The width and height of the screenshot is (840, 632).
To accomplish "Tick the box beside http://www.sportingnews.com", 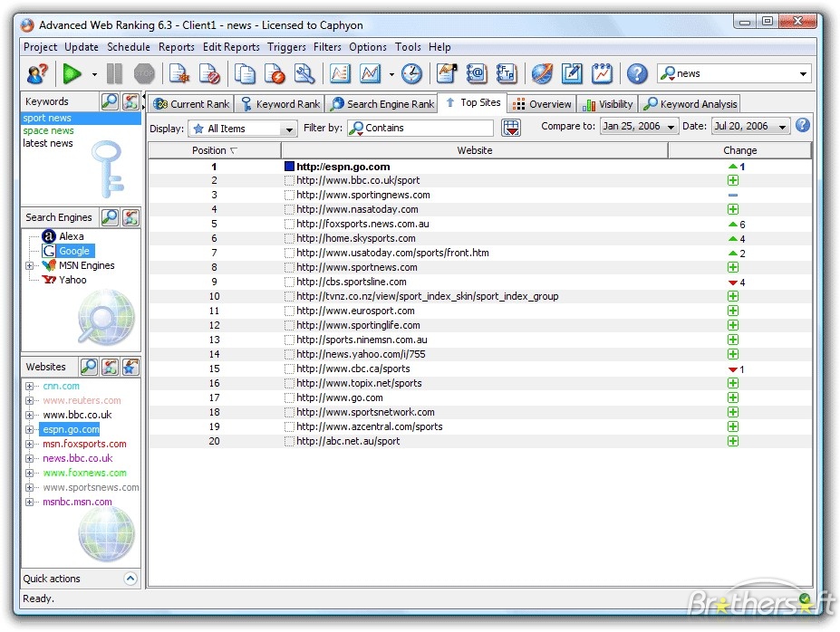I will pyautogui.click(x=289, y=195).
